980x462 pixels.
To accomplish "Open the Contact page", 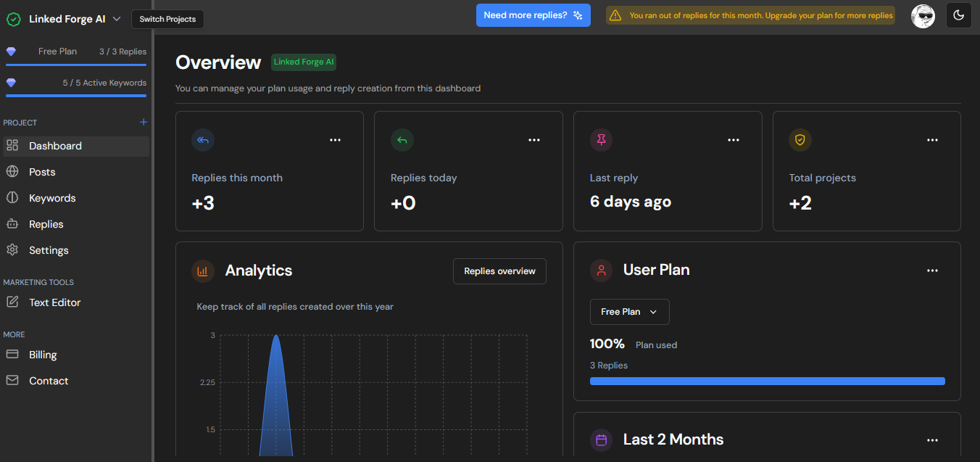I will [76, 381].
